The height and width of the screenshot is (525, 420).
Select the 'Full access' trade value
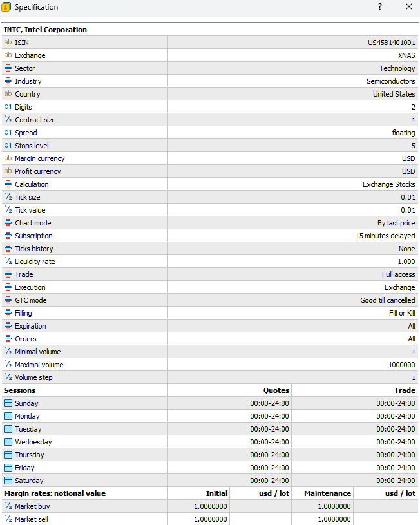click(399, 274)
